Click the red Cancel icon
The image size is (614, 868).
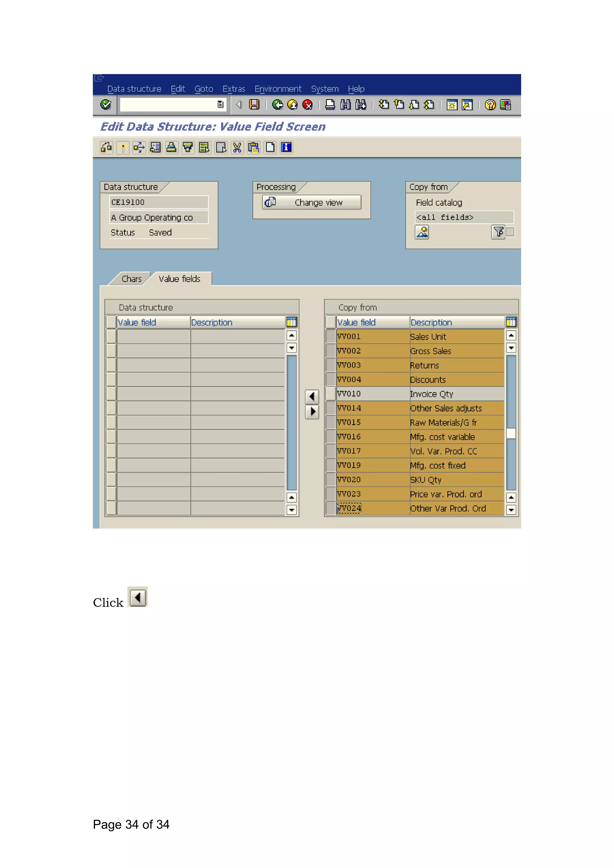pos(308,105)
